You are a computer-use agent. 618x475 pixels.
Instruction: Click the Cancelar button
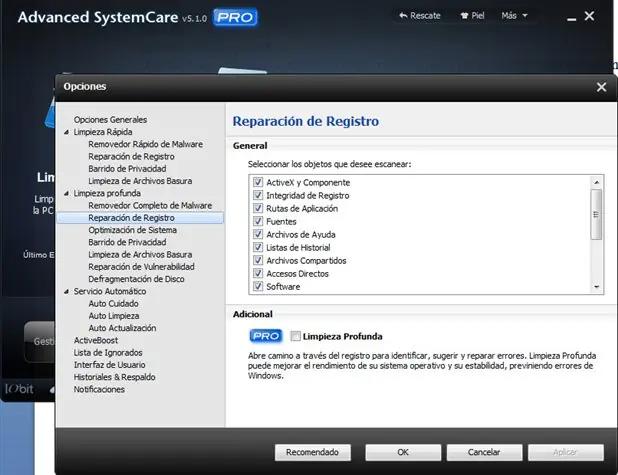pos(484,452)
